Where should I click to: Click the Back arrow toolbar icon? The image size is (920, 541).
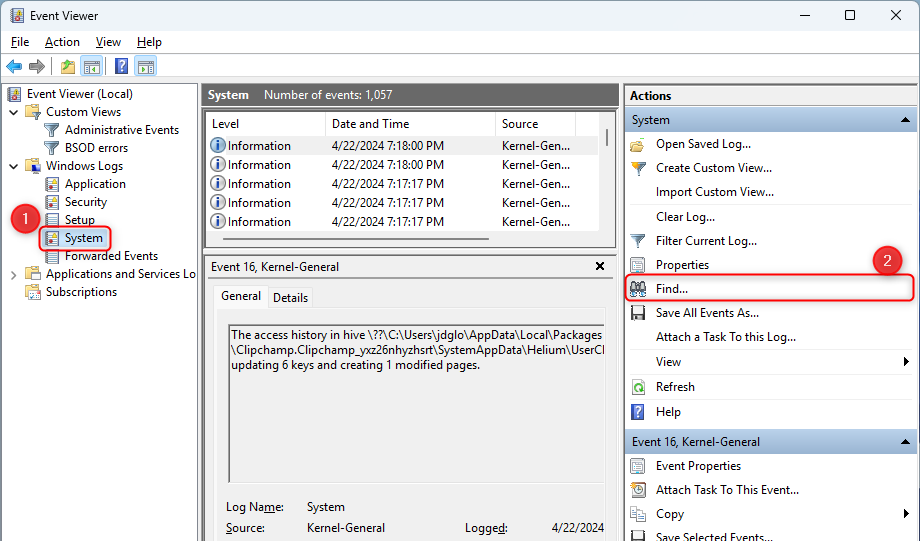14,66
